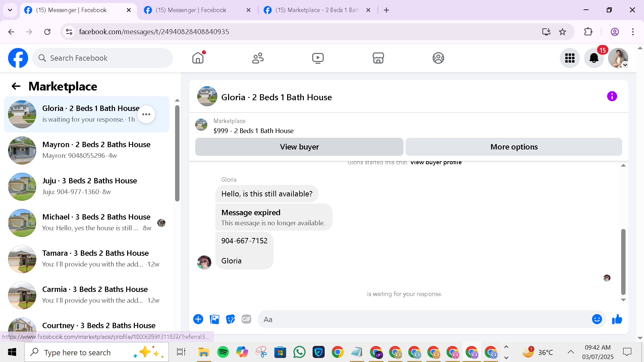
Task: Open the tab search dropdown arrow
Action: (10, 10)
